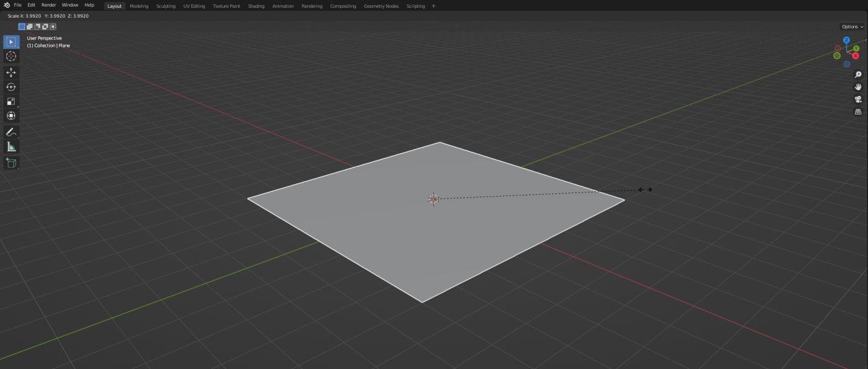Pick the Scale tool in toolbar
Viewport: 868px width, 369px height.
(11, 101)
